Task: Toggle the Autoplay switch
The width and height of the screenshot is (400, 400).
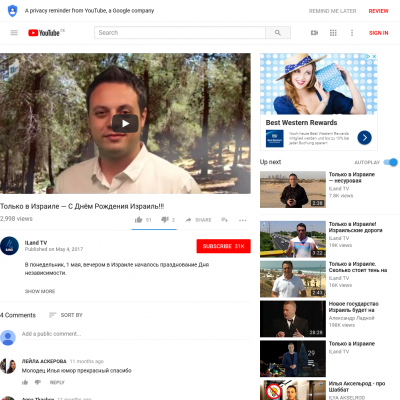Action: click(x=390, y=162)
